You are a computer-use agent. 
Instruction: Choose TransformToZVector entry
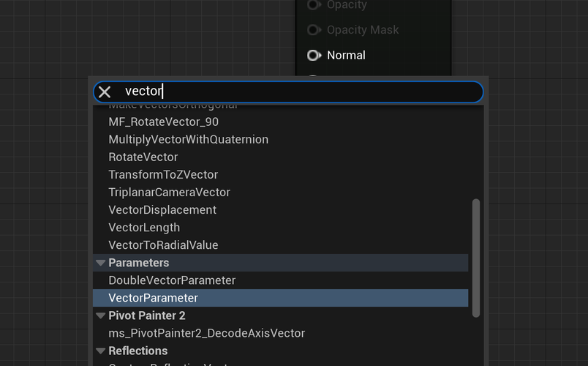(x=163, y=174)
